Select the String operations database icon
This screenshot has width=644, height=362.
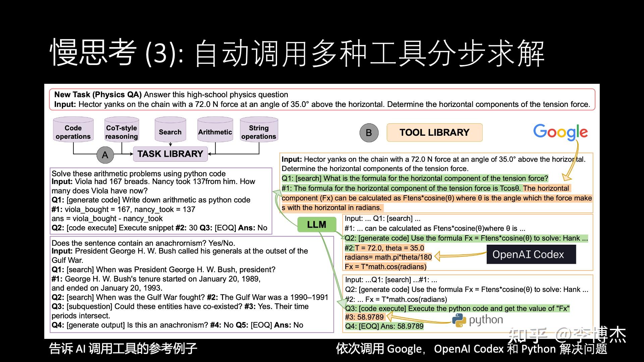tap(259, 130)
